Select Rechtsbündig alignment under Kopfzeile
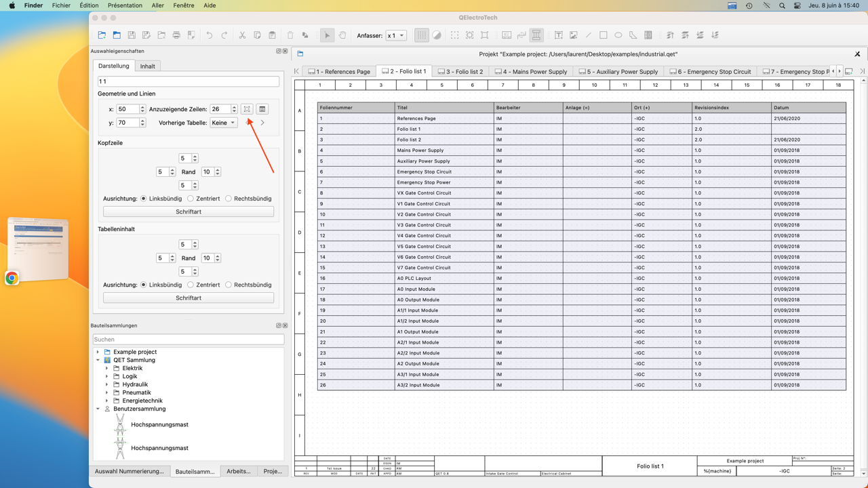 [x=229, y=199]
